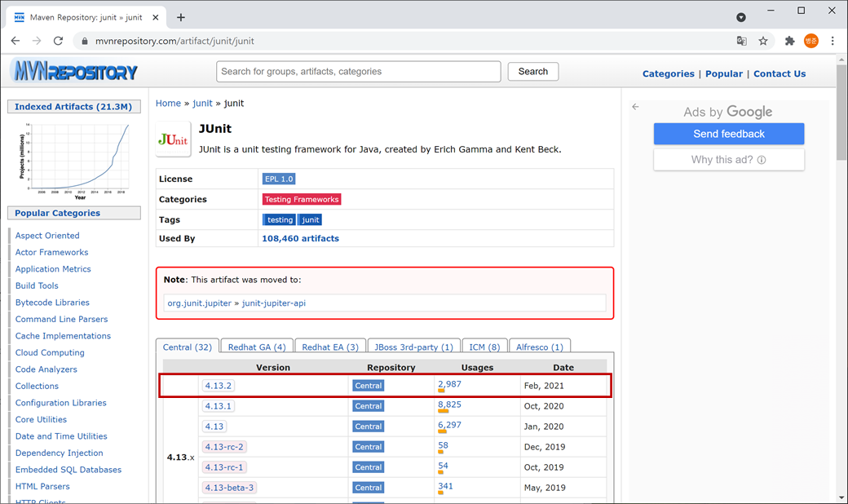This screenshot has height=504, width=848.
Task: Open the EPL 1.0 license badge
Action: pos(279,179)
